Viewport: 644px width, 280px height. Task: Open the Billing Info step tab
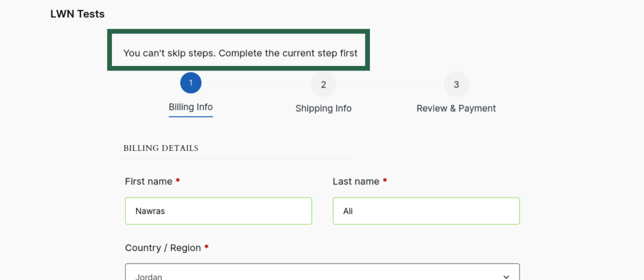191,107
